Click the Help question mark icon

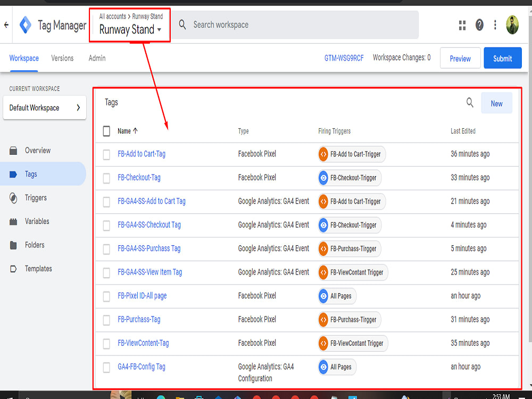click(479, 25)
